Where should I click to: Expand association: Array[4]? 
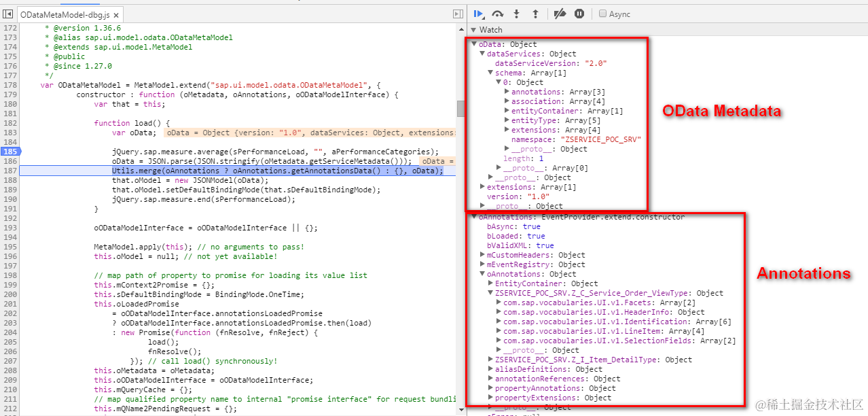pos(507,101)
